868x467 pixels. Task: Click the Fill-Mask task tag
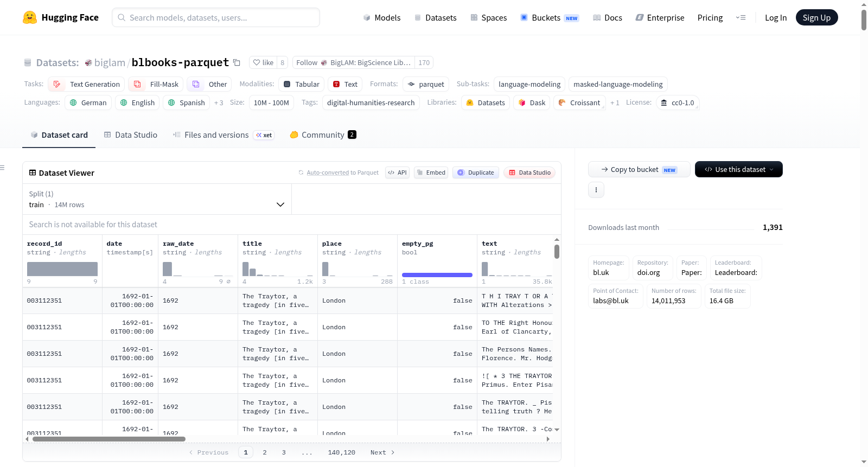(156, 84)
